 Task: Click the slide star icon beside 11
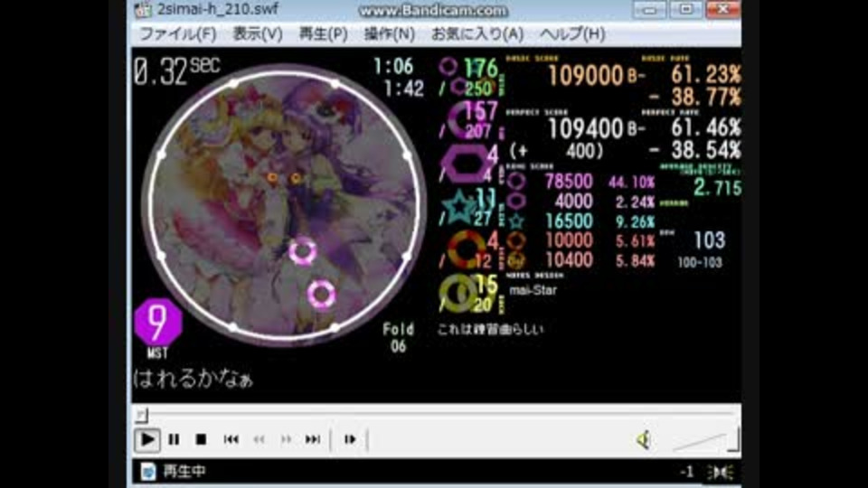459,208
